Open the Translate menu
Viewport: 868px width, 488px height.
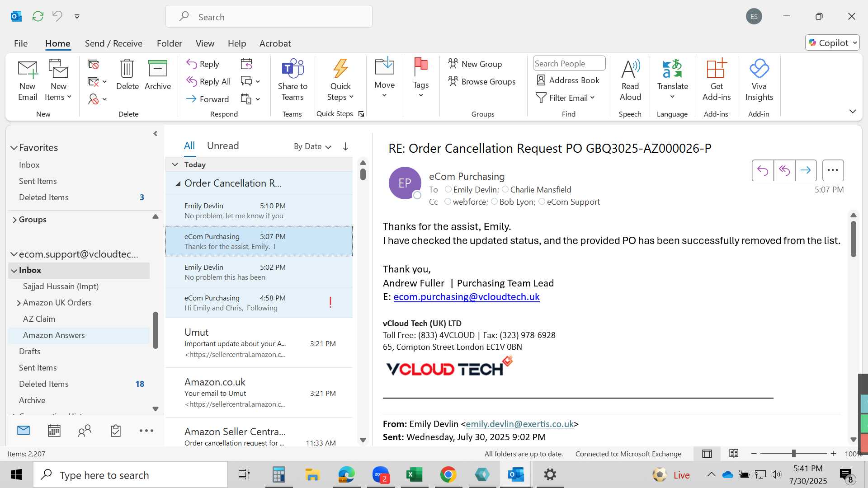tap(672, 80)
